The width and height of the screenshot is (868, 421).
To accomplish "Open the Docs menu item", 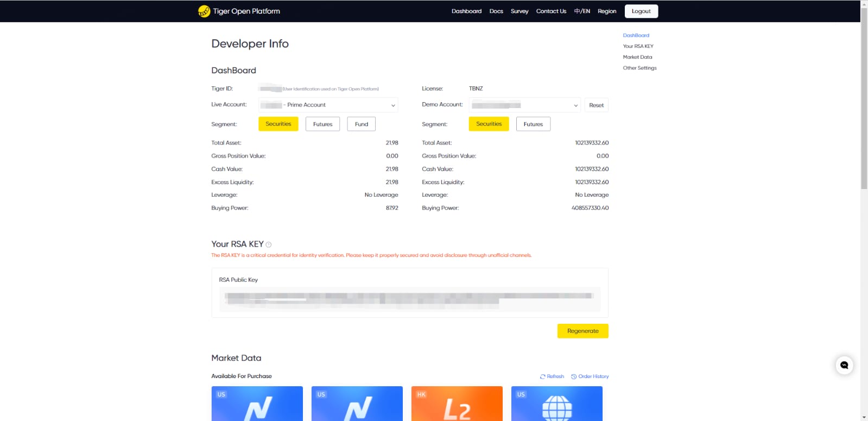I will pyautogui.click(x=496, y=11).
